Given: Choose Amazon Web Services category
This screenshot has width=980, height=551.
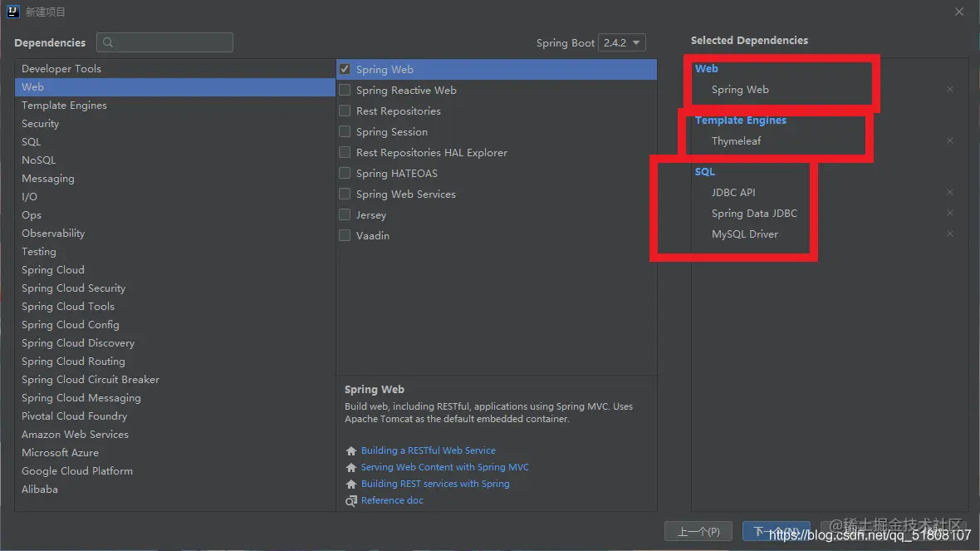Looking at the screenshot, I should [175, 434].
